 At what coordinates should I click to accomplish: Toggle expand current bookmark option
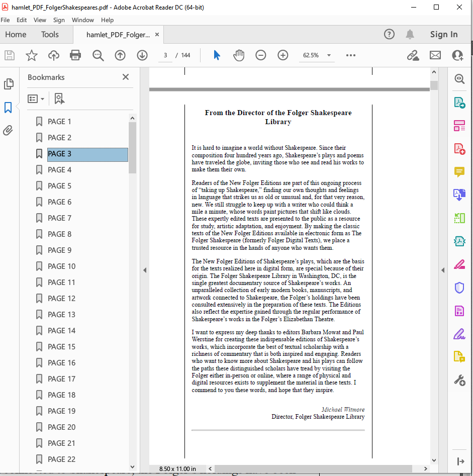tap(59, 99)
